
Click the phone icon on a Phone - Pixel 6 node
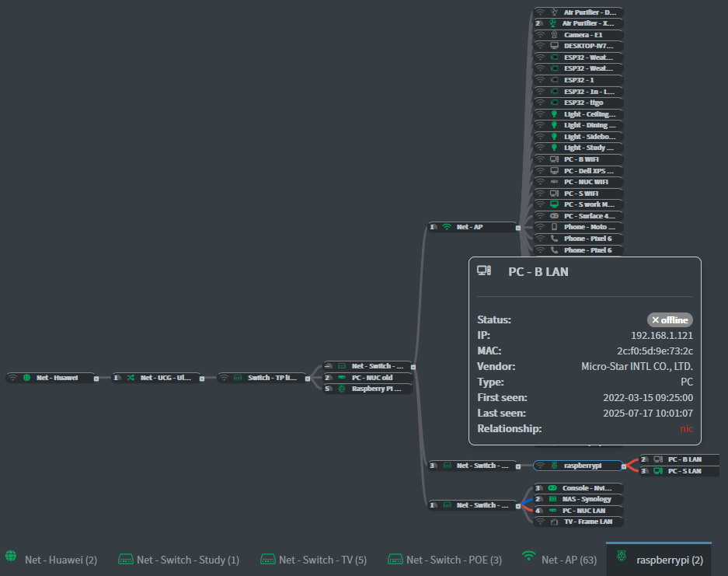click(x=553, y=239)
